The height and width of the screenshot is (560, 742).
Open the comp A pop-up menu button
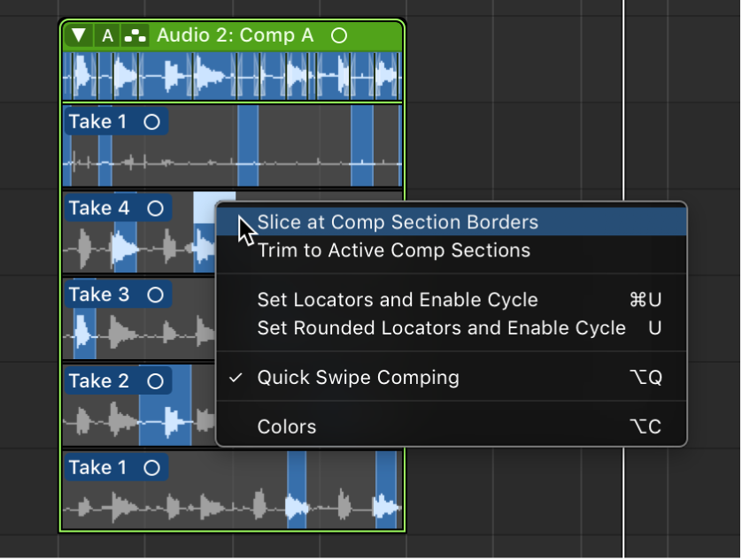coord(108,35)
